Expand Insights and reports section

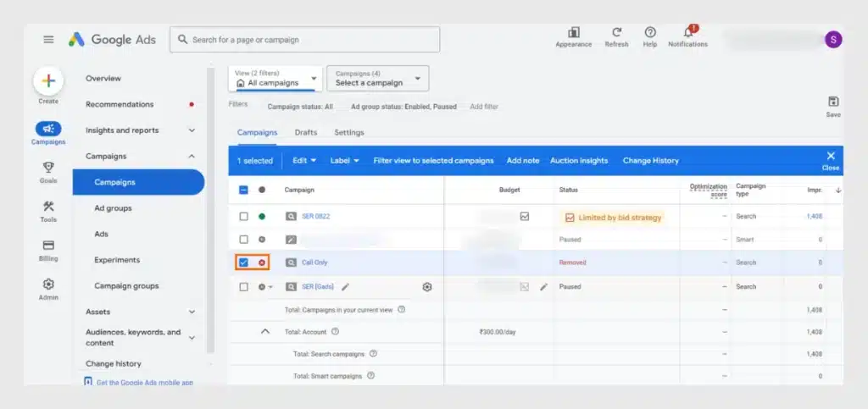192,130
